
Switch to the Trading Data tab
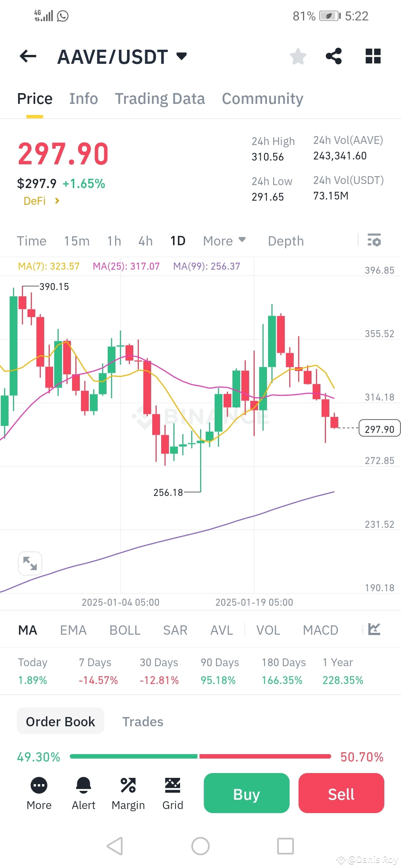(160, 98)
